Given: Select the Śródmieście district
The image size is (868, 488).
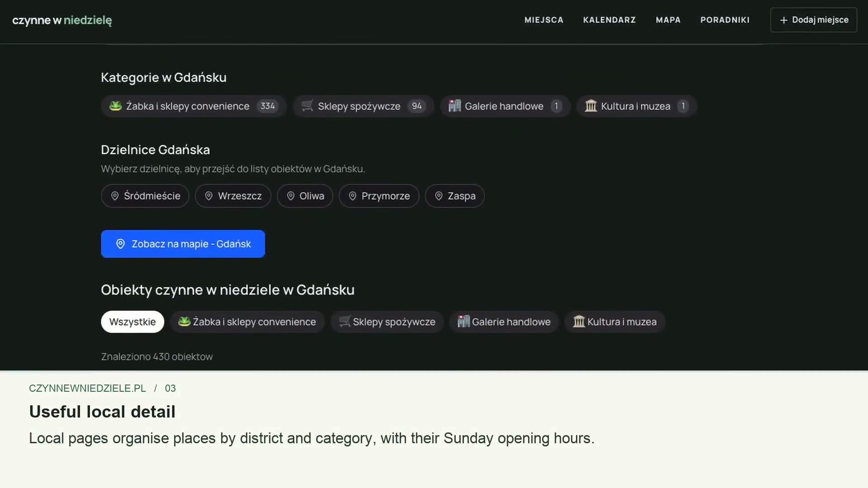Looking at the screenshot, I should 145,196.
